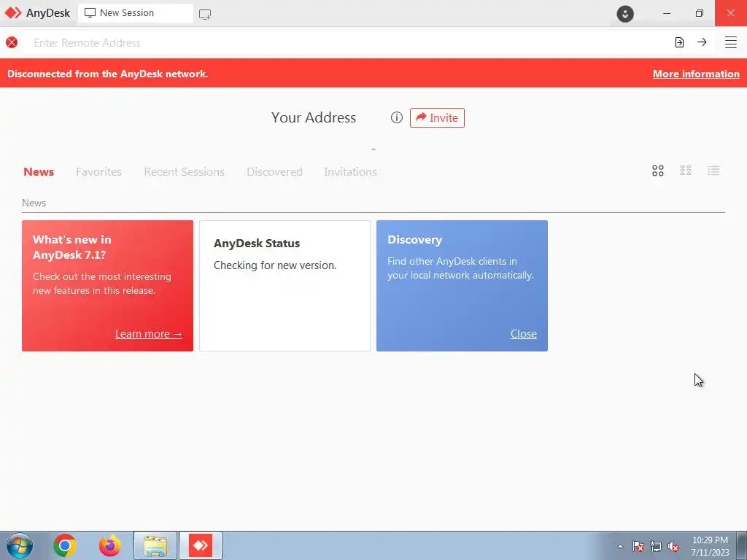Open the Recent Sessions tab
Viewport: 747px width, 560px height.
(185, 172)
